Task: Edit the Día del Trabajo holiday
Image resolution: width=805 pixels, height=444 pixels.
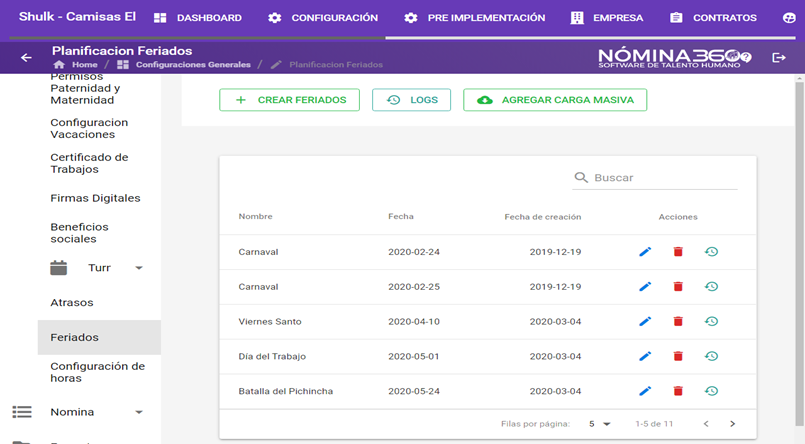Action: click(x=645, y=356)
